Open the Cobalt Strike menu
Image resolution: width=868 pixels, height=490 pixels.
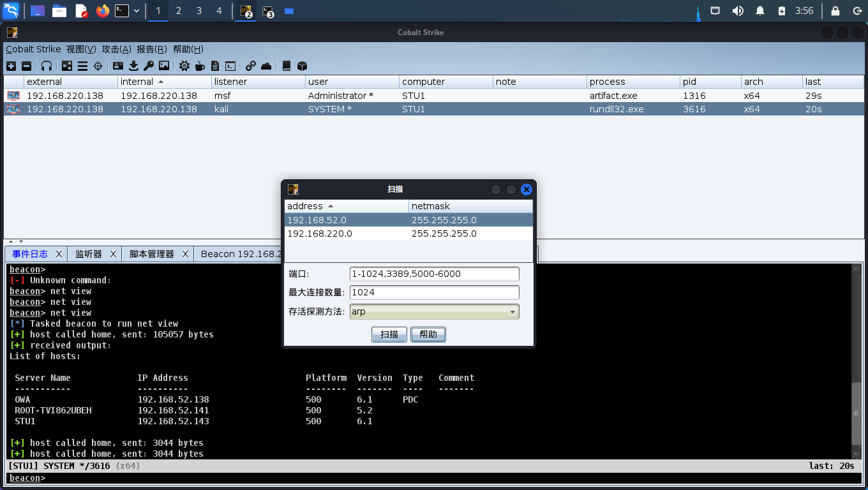point(33,49)
